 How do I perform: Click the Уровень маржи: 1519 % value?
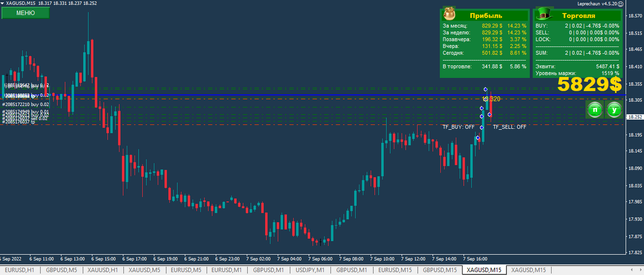(x=610, y=73)
